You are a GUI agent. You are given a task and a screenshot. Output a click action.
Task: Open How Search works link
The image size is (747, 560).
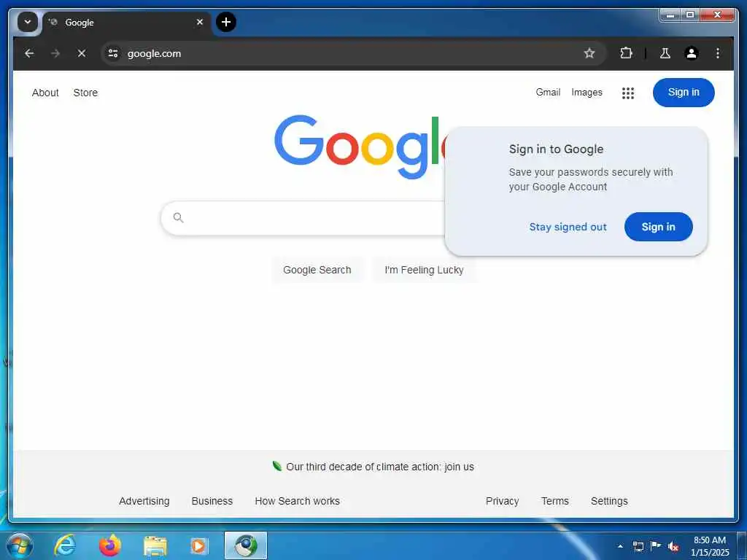point(298,501)
